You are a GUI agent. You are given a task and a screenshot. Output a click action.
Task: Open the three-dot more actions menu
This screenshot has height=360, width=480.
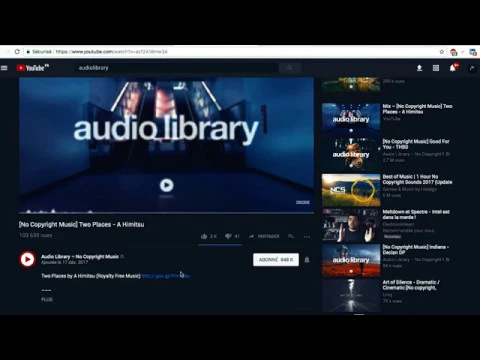coord(307,237)
